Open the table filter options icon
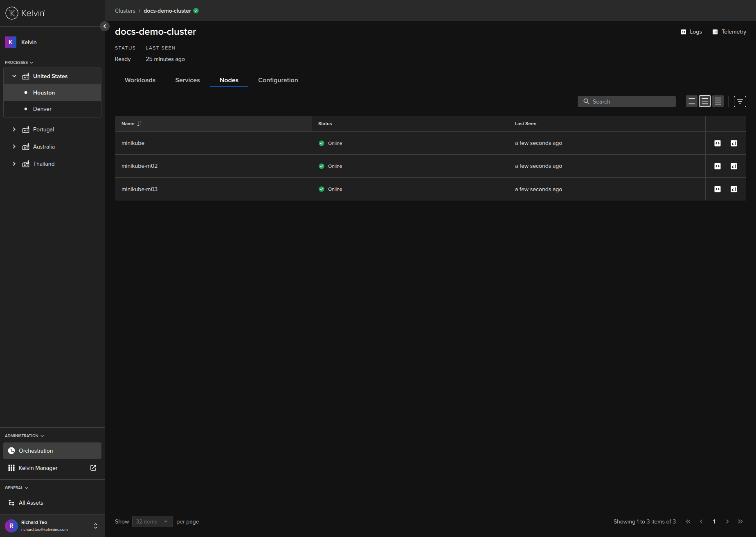 coord(740,102)
